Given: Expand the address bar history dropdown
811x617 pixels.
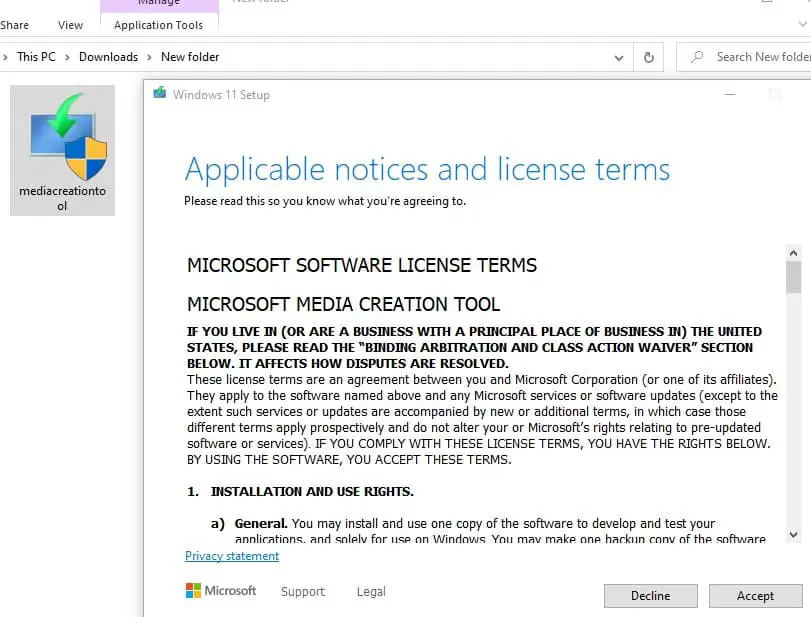Looking at the screenshot, I should point(619,57).
